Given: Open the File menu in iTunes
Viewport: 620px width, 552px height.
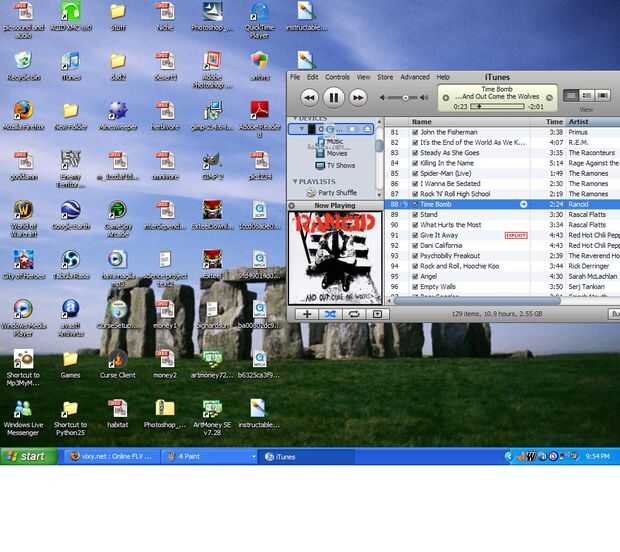Looking at the screenshot, I should (x=295, y=77).
